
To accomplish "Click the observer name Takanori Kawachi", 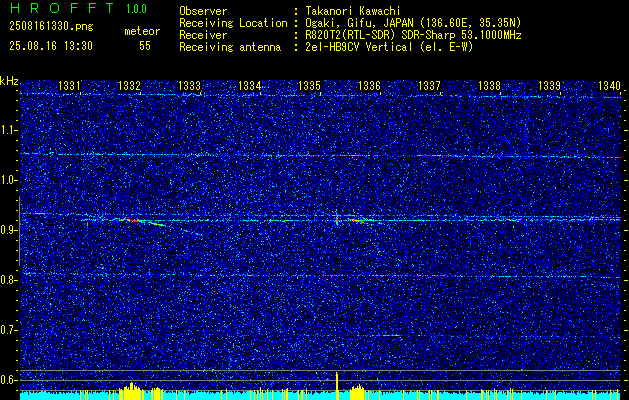I will tap(353, 11).
